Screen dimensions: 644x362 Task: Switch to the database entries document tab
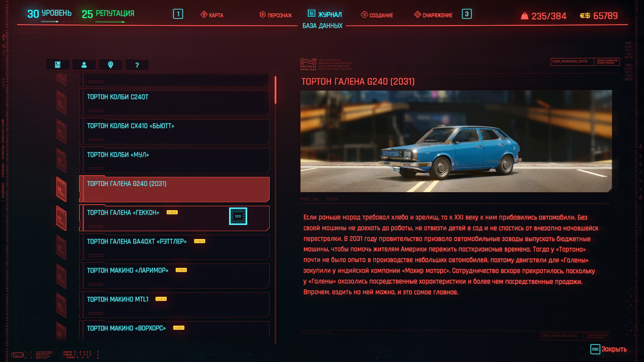tap(58, 65)
